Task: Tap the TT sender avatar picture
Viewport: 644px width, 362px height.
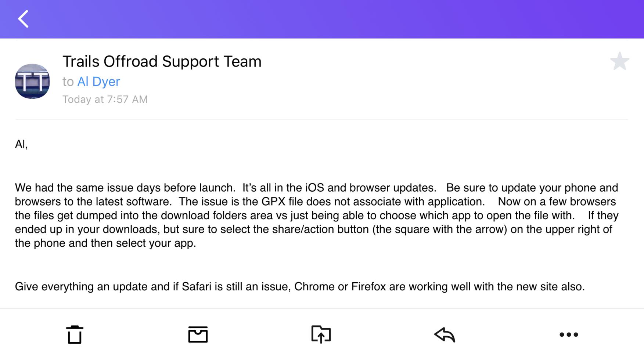Action: click(32, 81)
